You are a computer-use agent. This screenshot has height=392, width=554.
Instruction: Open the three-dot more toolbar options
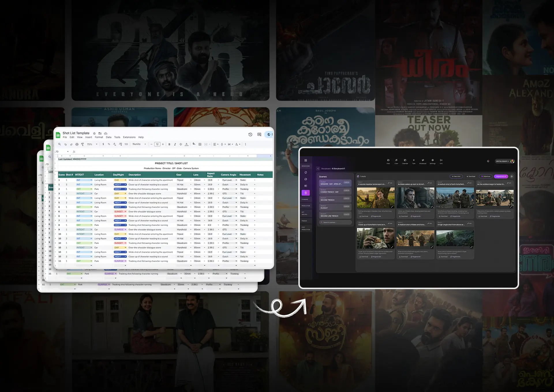click(x=246, y=144)
